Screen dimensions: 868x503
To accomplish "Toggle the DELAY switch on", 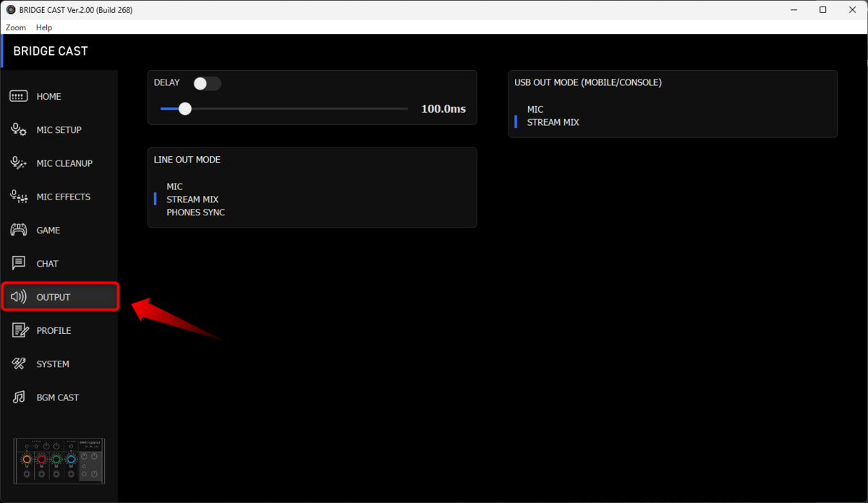I will click(x=207, y=84).
